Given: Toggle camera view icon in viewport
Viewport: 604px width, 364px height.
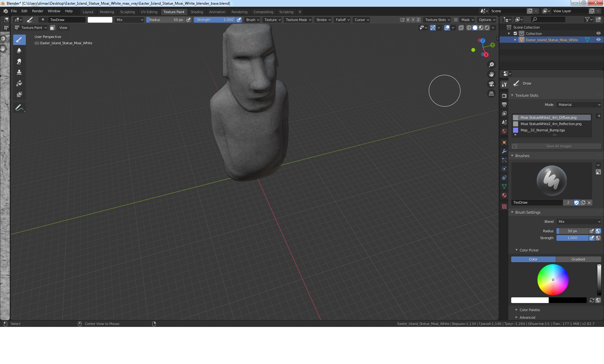Looking at the screenshot, I should 491,84.
